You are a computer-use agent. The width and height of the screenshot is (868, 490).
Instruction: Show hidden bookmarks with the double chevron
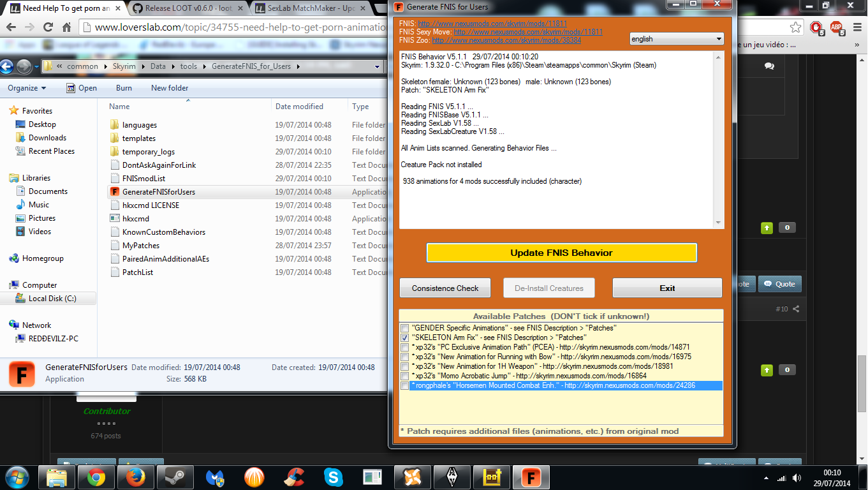(857, 45)
